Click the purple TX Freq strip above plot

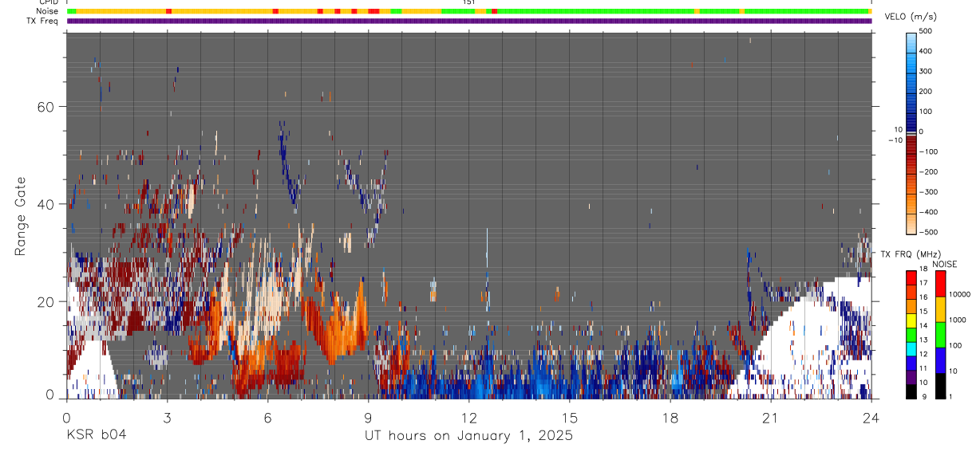click(469, 21)
